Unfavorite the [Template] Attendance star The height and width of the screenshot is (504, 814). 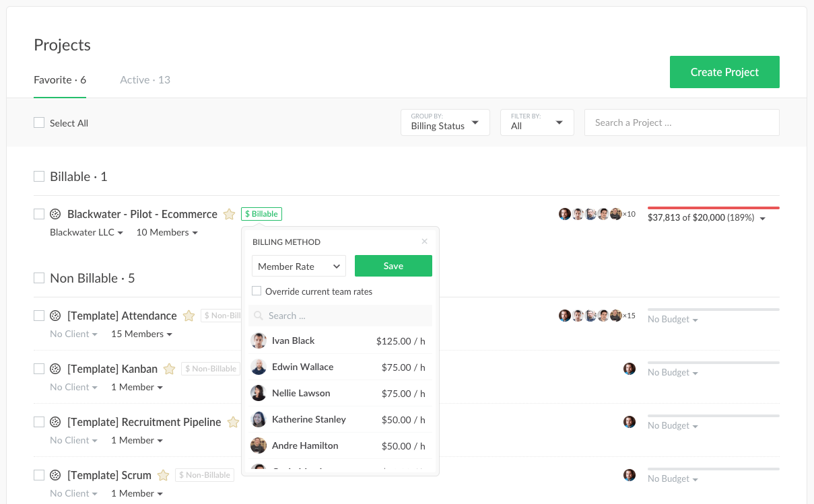click(189, 316)
